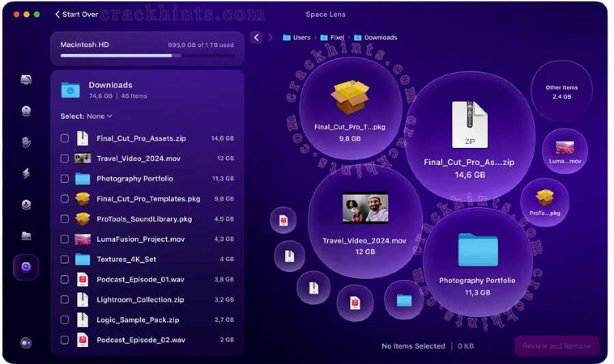Check the Final_Cut_Pro_Assets.zip checkbox
Viewport: 614px width, 364px height.
pyautogui.click(x=65, y=138)
